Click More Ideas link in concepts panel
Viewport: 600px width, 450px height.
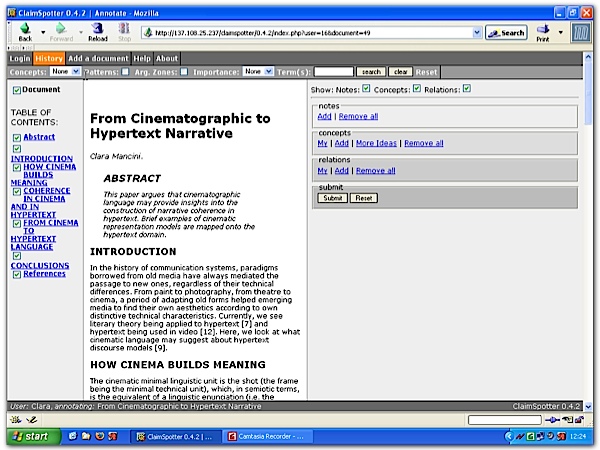point(376,143)
